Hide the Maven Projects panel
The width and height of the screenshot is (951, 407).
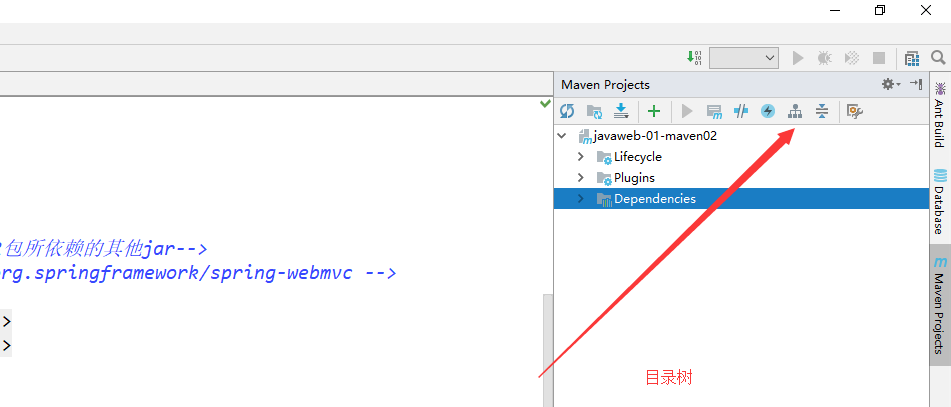pos(916,84)
